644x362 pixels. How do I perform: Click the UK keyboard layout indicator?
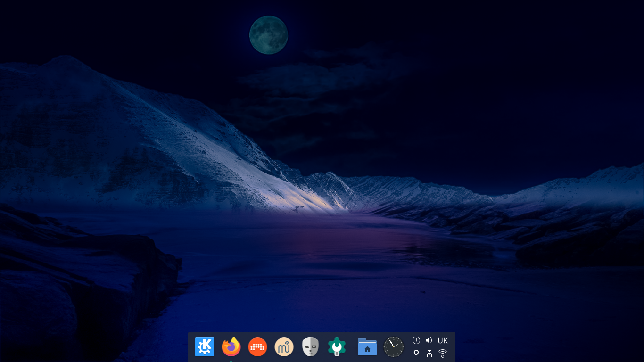pyautogui.click(x=443, y=340)
